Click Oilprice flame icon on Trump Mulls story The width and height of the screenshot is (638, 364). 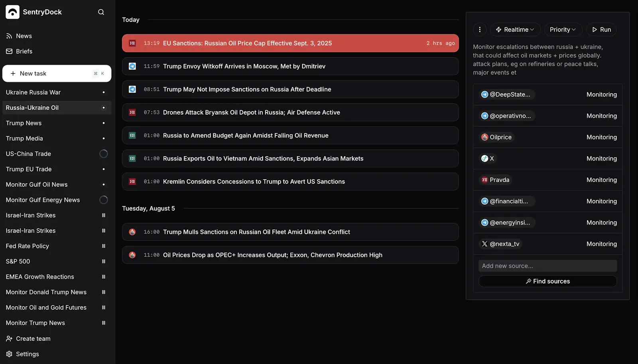[132, 232]
